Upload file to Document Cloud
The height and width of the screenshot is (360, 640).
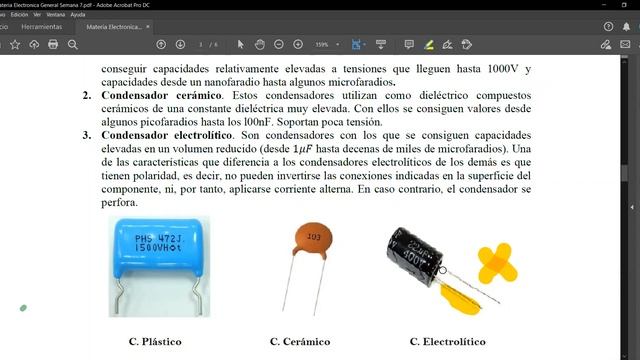coord(34,44)
